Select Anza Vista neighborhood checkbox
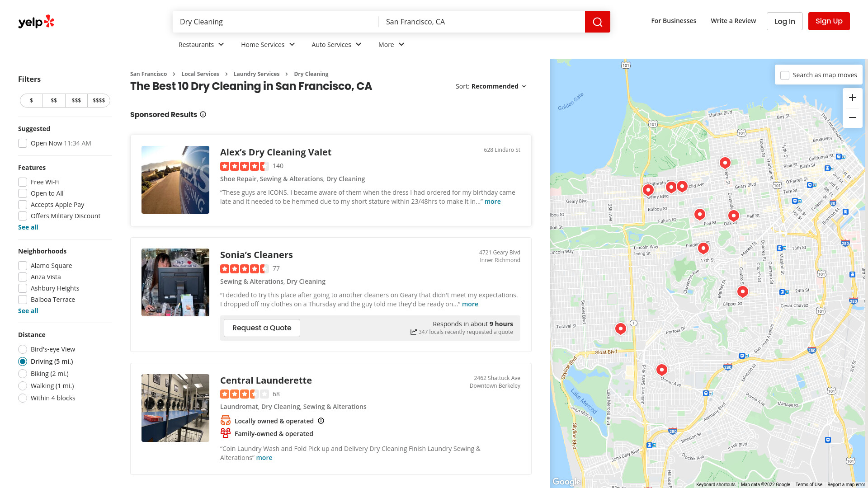 click(23, 277)
